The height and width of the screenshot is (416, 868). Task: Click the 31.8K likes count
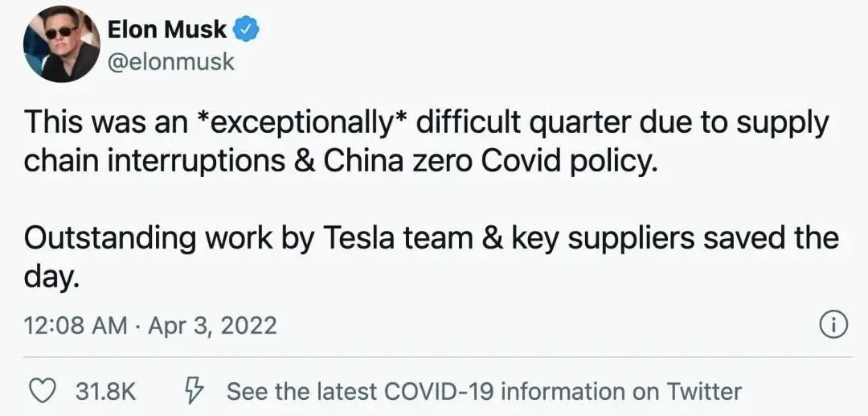(105, 392)
